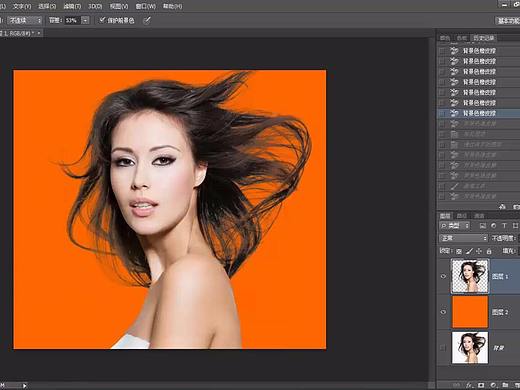Screen dimensions: 520x390
Task: Click the 填充 fill label
Action: point(509,251)
